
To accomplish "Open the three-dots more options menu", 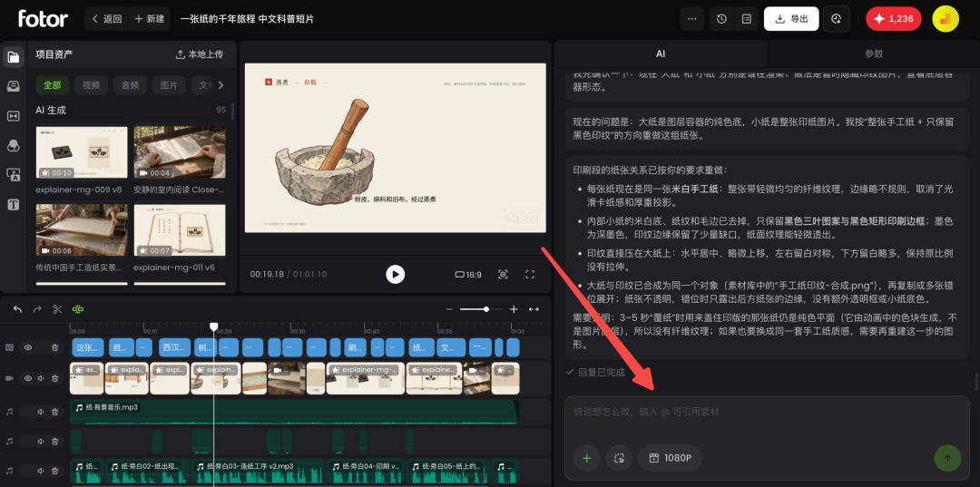I will 691,19.
